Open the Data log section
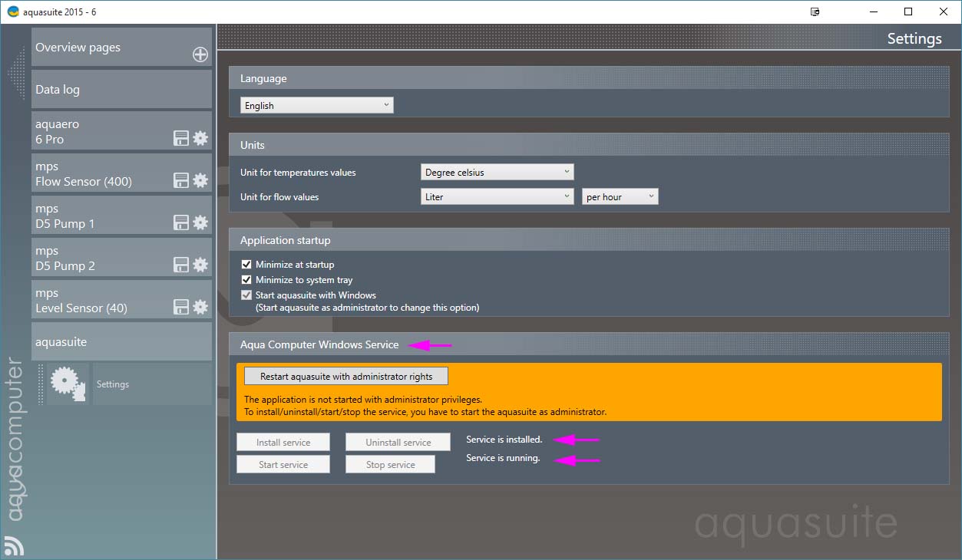 point(121,90)
